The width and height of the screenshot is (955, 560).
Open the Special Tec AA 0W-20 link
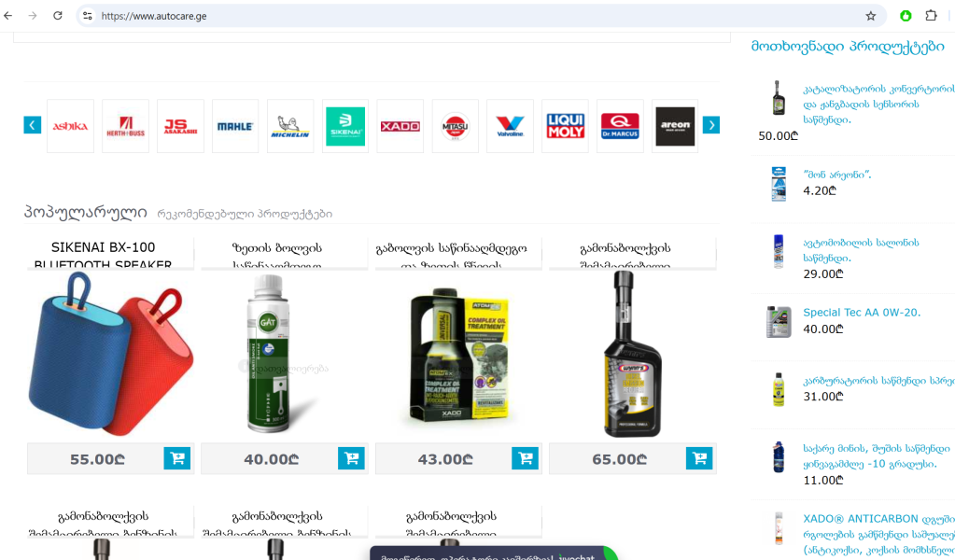862,313
